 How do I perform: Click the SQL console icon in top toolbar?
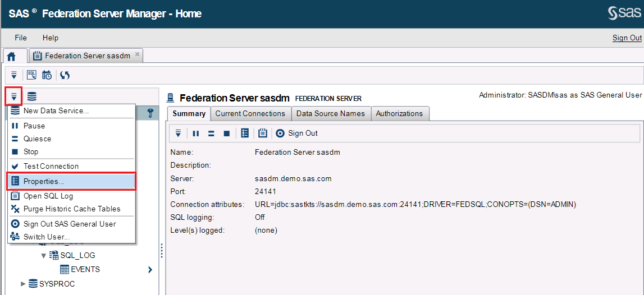click(x=31, y=75)
